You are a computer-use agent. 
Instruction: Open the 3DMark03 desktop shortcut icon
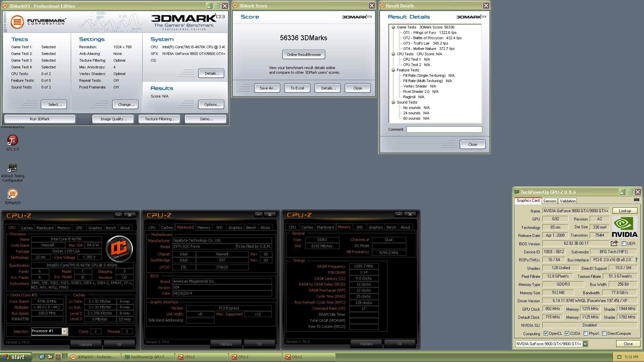13,194
